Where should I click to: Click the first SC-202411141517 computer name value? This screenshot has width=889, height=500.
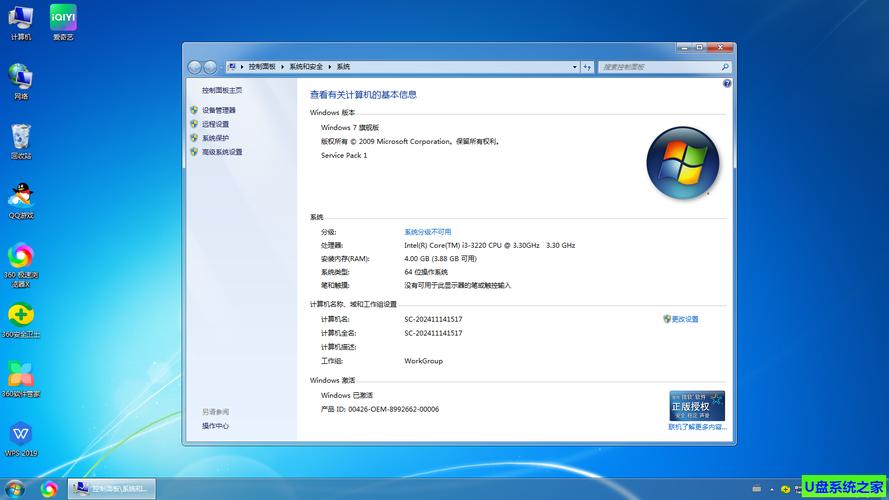(x=433, y=319)
